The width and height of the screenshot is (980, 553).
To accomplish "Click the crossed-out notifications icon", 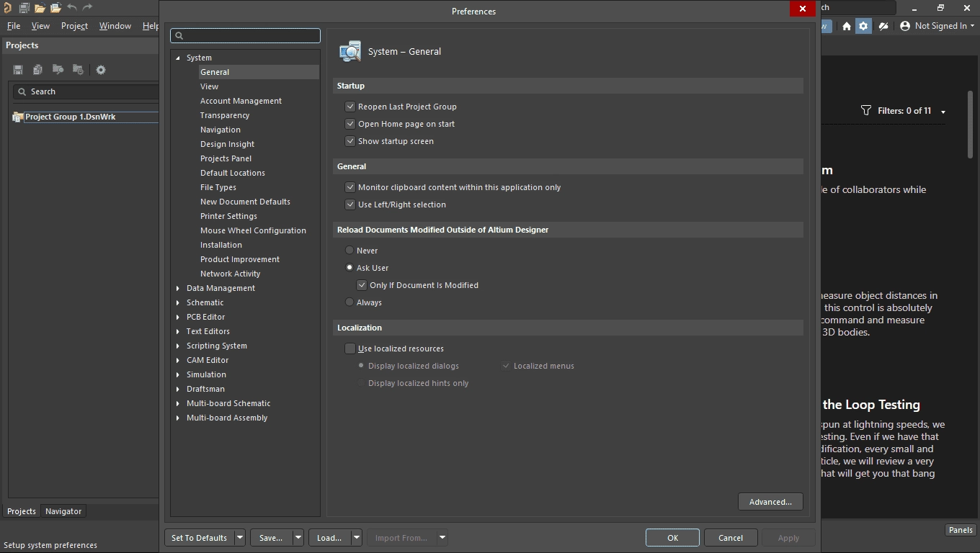I will click(883, 26).
